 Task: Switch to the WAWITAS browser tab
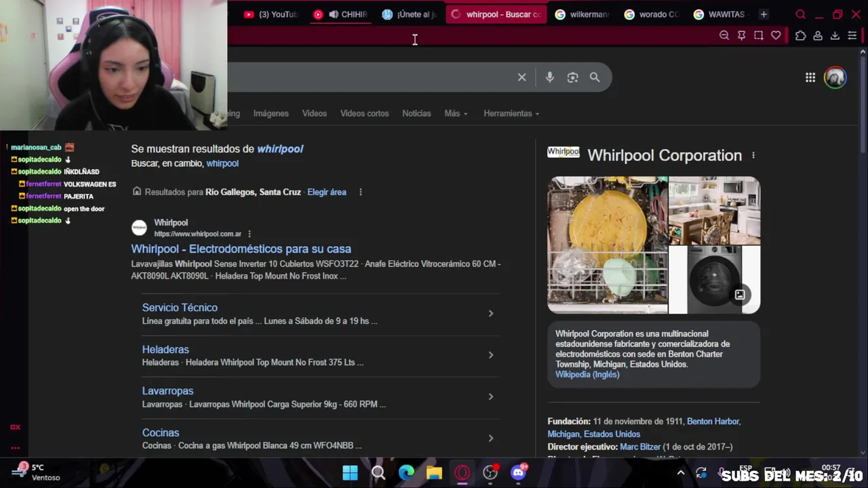(720, 14)
